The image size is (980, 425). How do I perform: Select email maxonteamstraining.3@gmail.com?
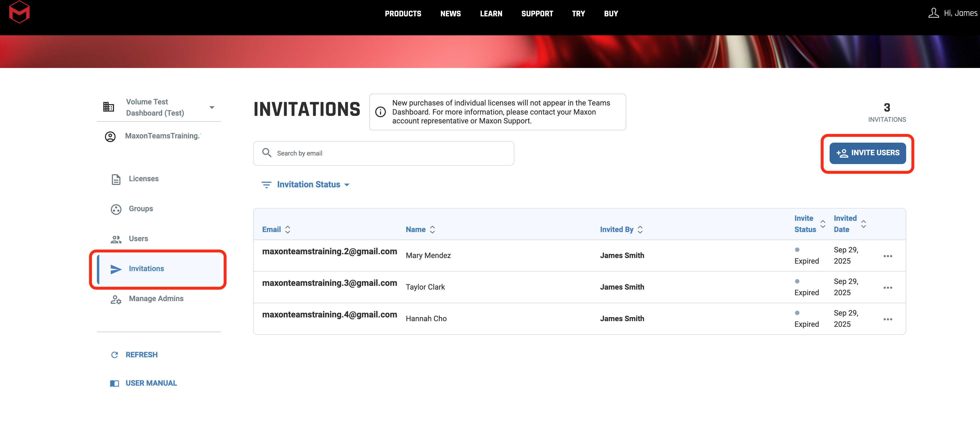(329, 283)
